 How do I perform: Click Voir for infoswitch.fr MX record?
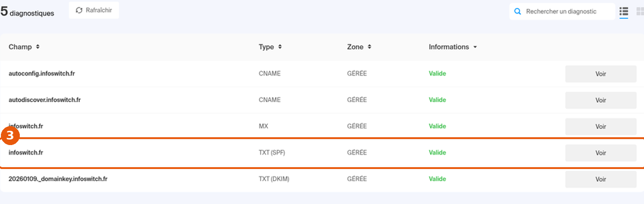coord(601,126)
